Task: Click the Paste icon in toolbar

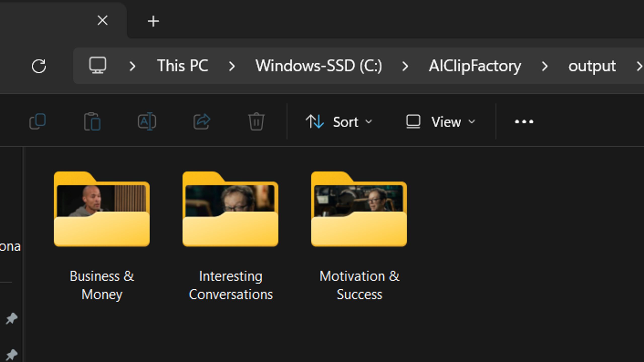Action: [x=92, y=121]
